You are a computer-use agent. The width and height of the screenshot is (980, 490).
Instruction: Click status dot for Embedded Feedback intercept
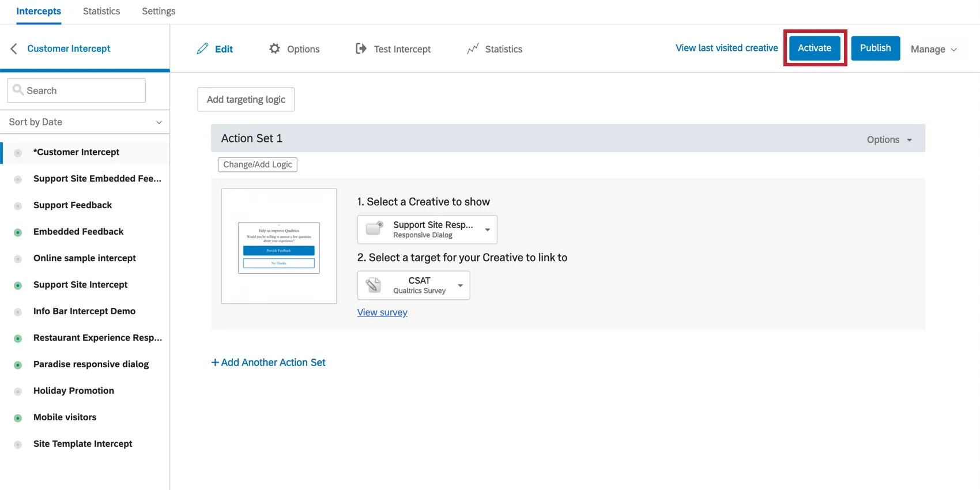(x=18, y=232)
